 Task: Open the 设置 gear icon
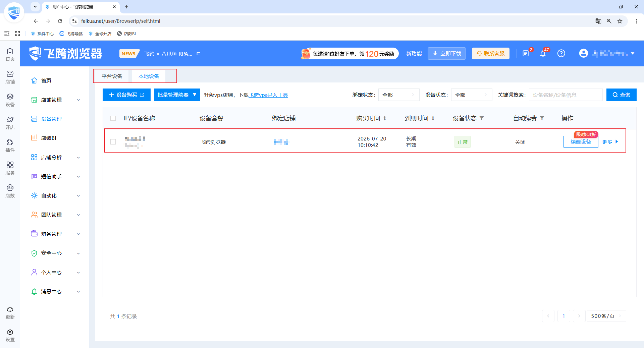point(10,335)
